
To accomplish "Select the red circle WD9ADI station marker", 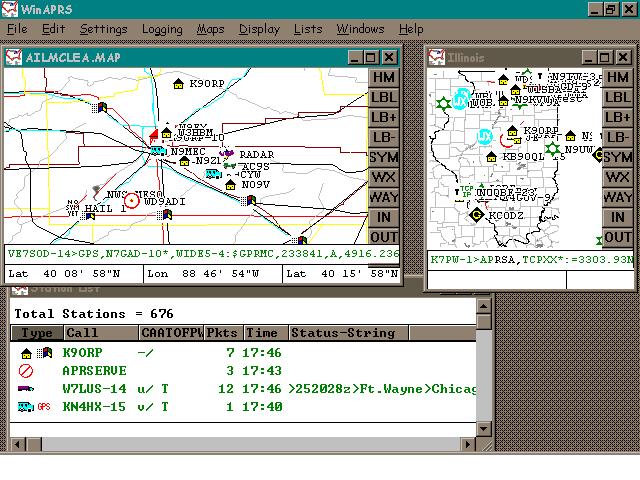I will (131, 201).
